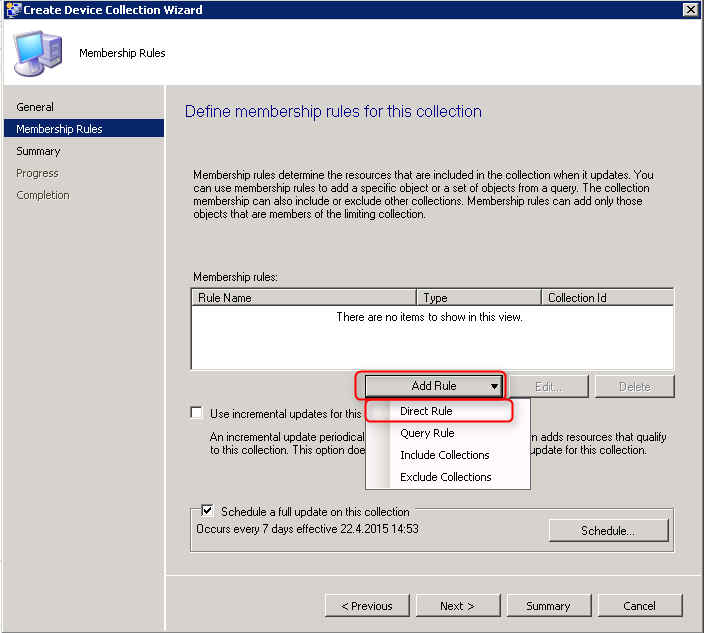Open the Schedule... dialog
The image size is (704, 633).
click(608, 531)
